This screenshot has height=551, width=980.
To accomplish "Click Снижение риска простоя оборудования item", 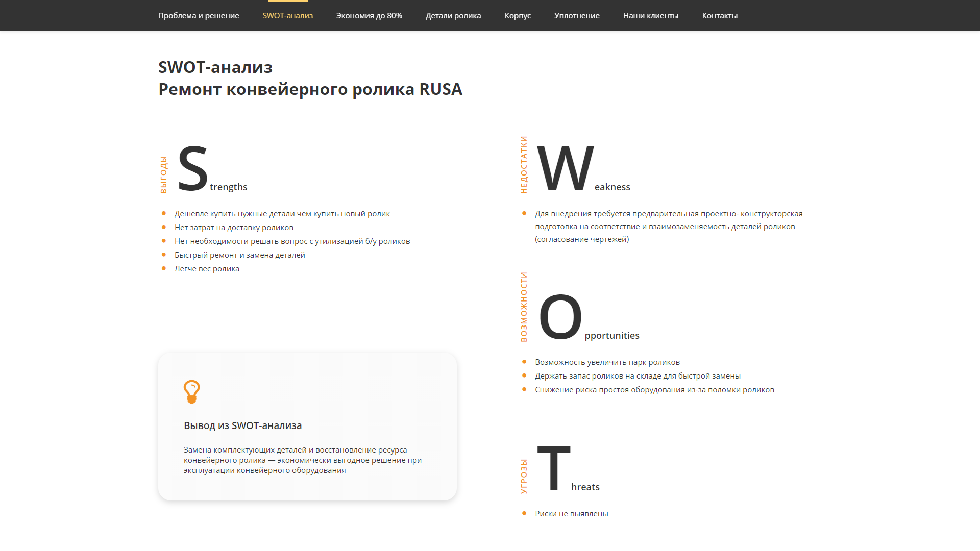I will click(655, 390).
